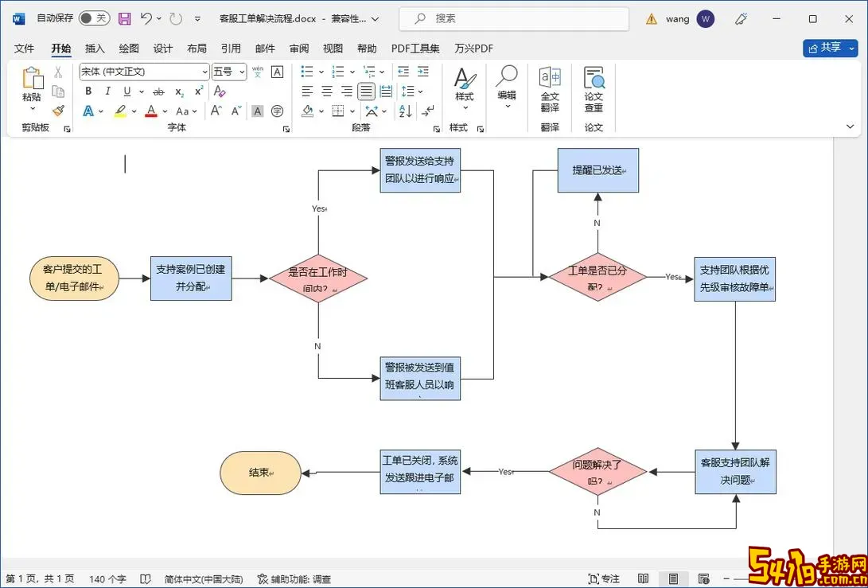The height and width of the screenshot is (588, 868).
Task: Click the distributed alignment icon
Action: (387, 92)
